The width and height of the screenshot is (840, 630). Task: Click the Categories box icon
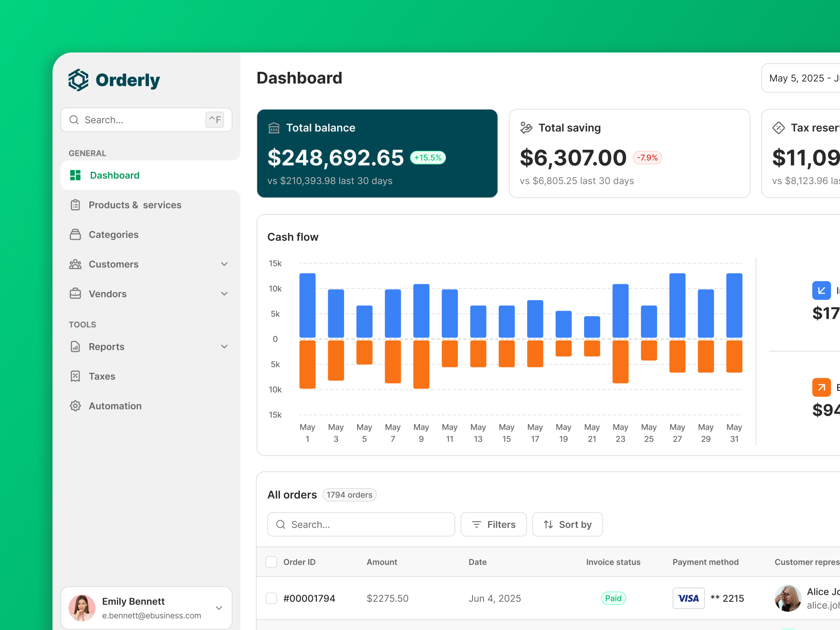click(75, 234)
